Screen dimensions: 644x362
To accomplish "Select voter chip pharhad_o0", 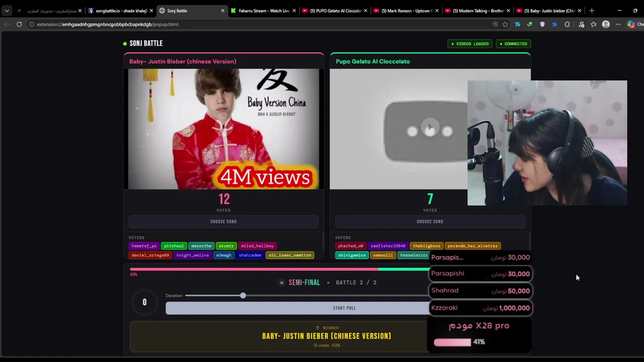I will pos(351,246).
